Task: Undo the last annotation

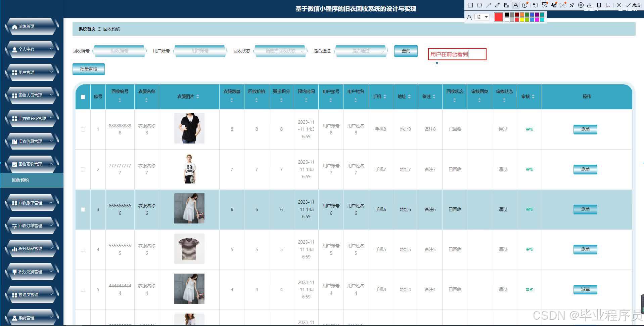Action: (x=535, y=5)
